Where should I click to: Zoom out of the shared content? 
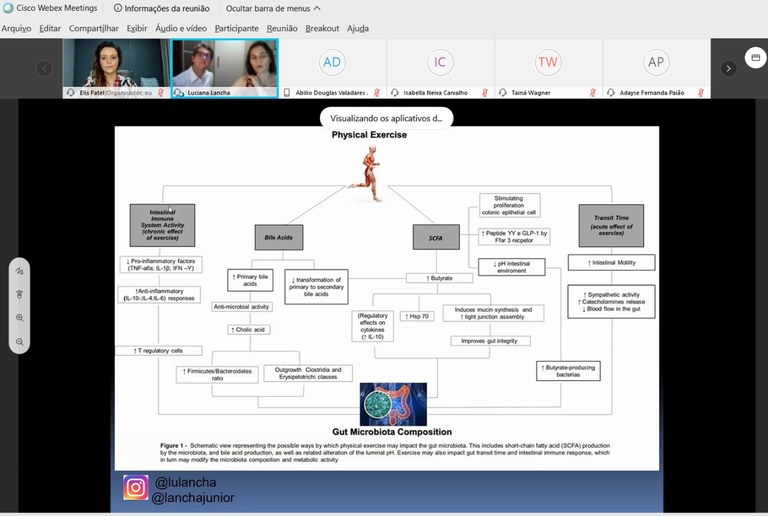pos(20,342)
